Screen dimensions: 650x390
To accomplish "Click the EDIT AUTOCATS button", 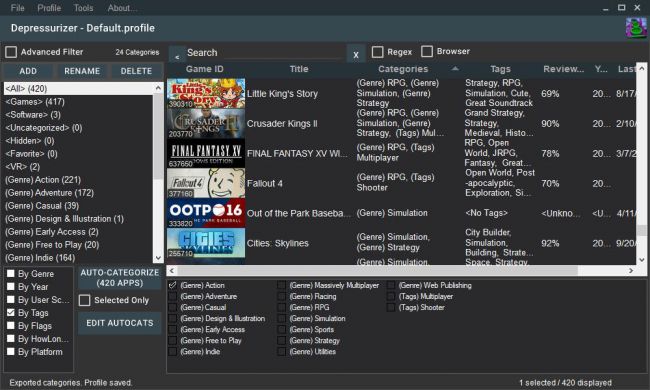I will click(x=120, y=323).
